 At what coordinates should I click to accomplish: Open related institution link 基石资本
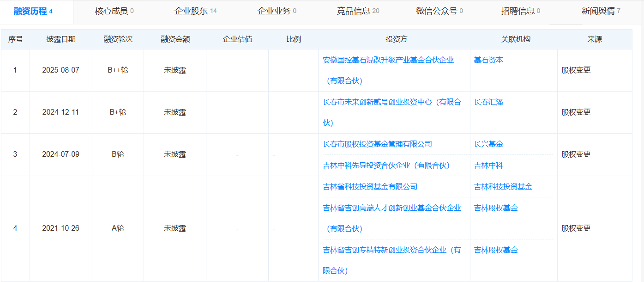[x=488, y=60]
